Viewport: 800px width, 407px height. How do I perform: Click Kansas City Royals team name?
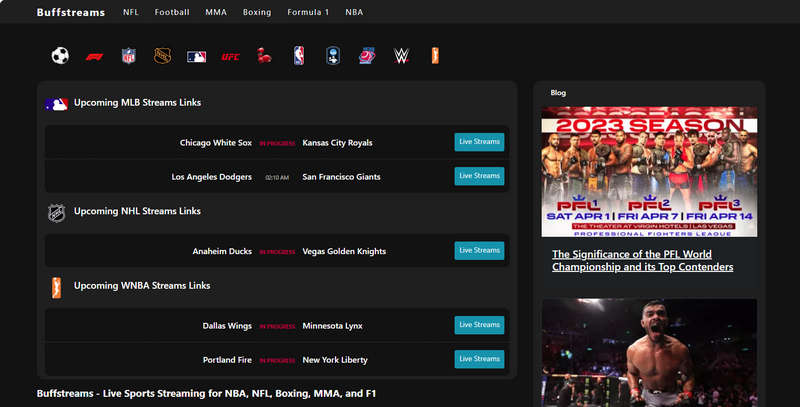(x=337, y=143)
